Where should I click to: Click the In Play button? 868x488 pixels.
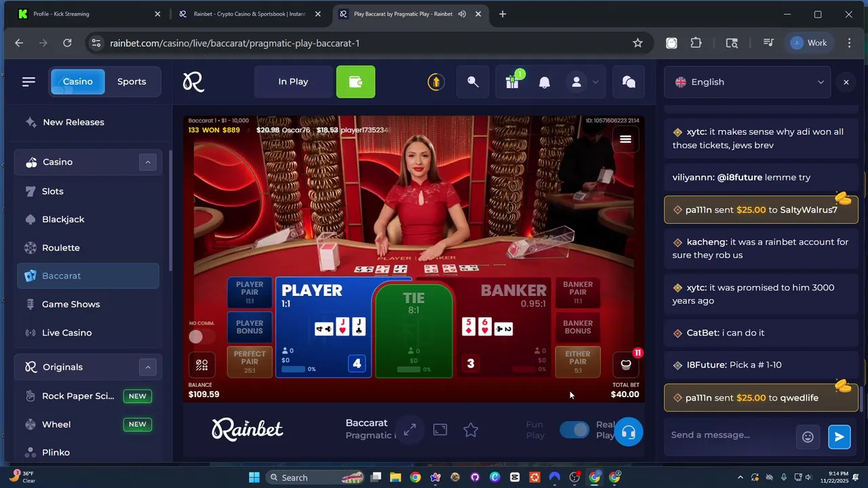(x=293, y=82)
